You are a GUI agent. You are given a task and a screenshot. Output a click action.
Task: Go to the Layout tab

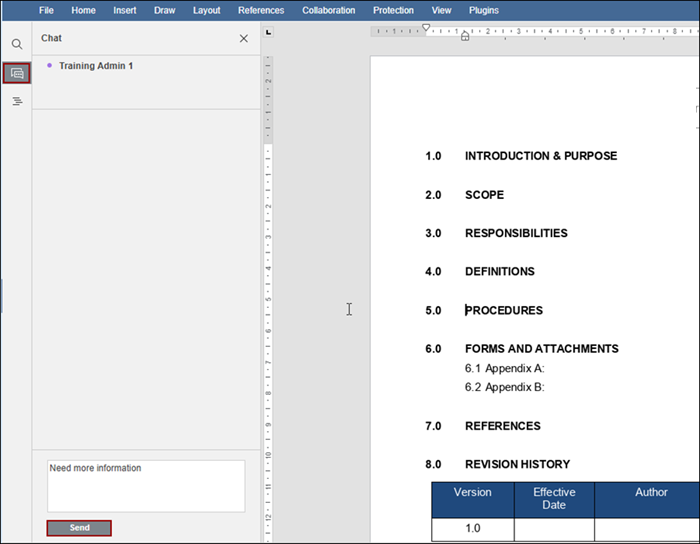207,10
